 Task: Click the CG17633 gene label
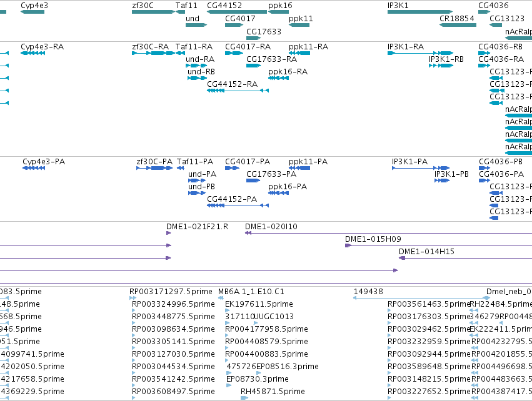(264, 31)
